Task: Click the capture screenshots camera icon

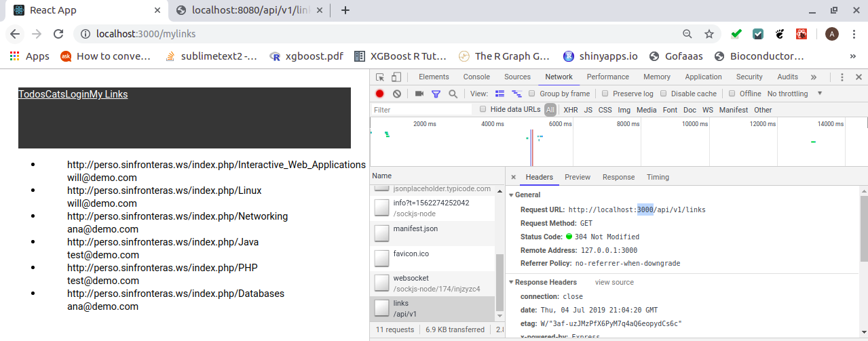Action: 419,94
